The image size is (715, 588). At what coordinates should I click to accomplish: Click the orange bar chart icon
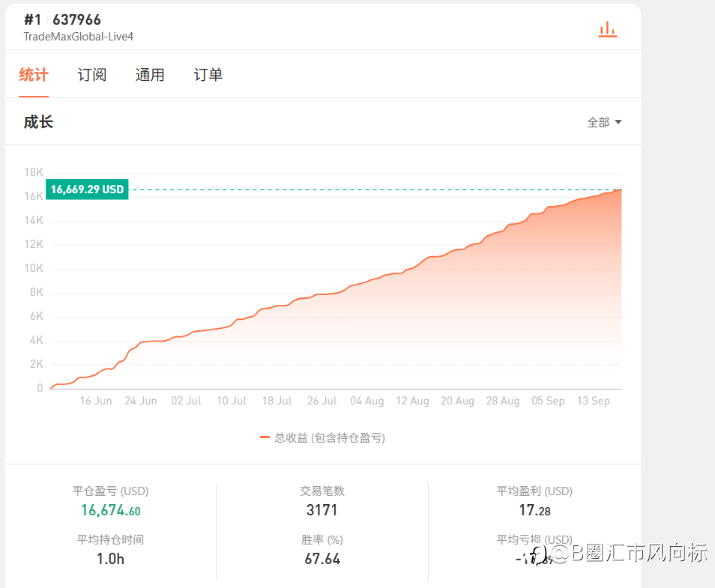[x=607, y=29]
